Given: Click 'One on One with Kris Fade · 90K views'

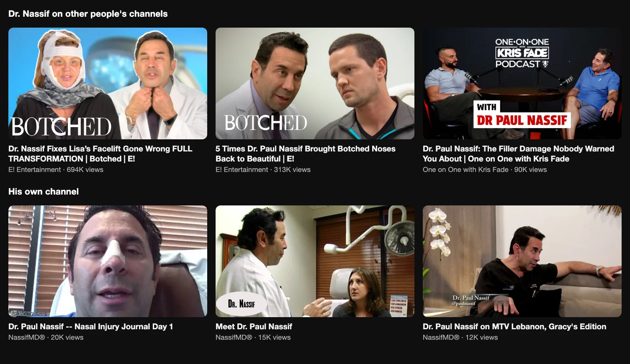Looking at the screenshot, I should pos(485,169).
